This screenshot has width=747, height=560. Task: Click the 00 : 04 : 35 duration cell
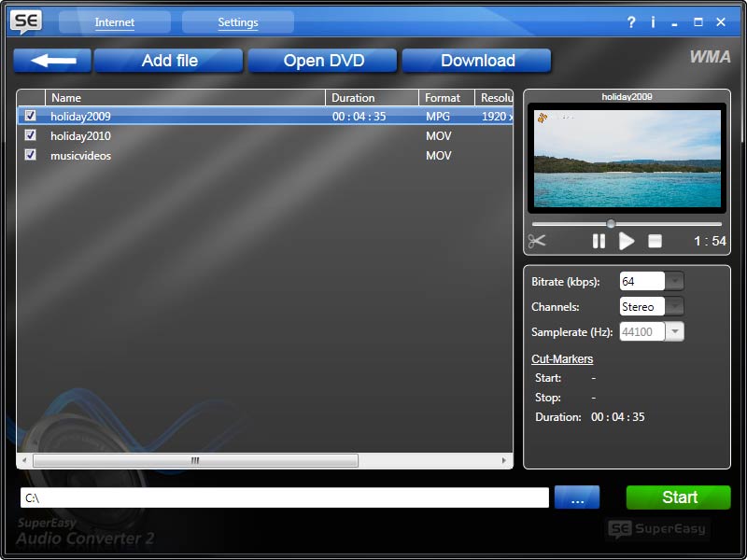click(359, 116)
